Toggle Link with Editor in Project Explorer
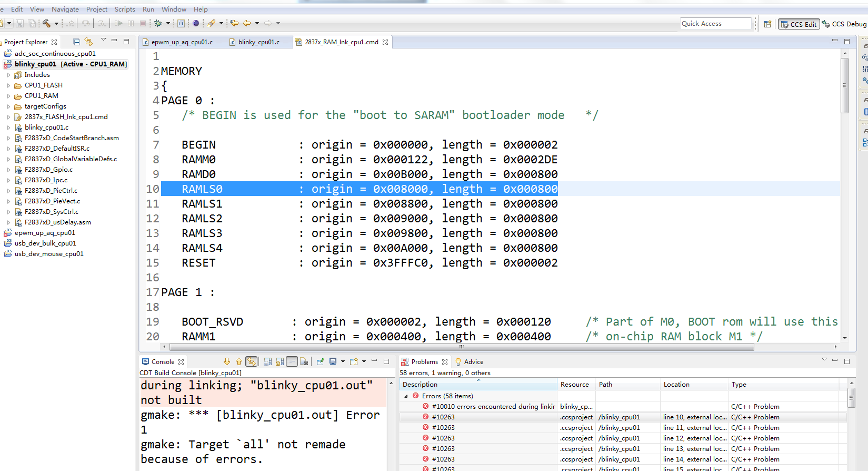 (88, 42)
